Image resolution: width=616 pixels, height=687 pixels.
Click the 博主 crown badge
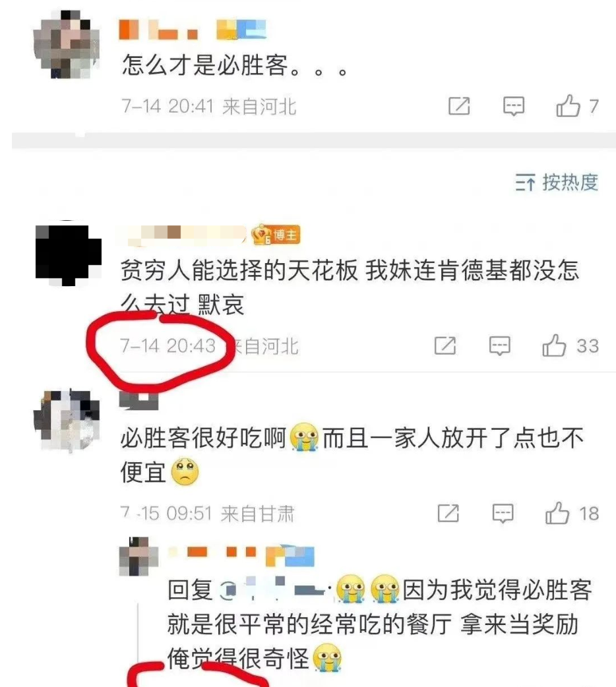276,236
